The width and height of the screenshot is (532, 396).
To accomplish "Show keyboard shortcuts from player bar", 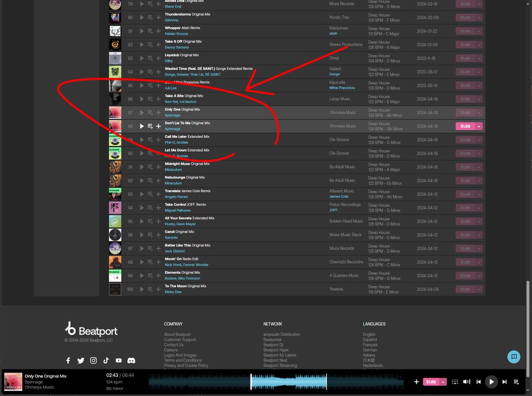I will 455,382.
